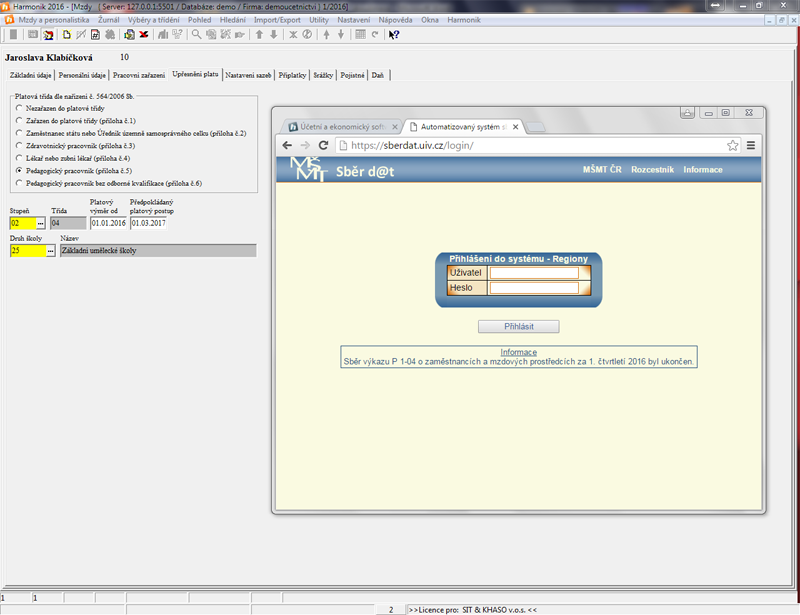Image resolution: width=800 pixels, height=615 pixels.
Task: Switch to the Personální údaje tab
Action: click(x=82, y=75)
